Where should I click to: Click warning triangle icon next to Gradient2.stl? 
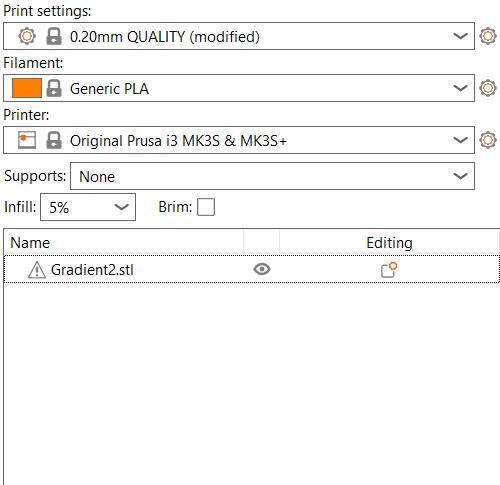(37, 270)
